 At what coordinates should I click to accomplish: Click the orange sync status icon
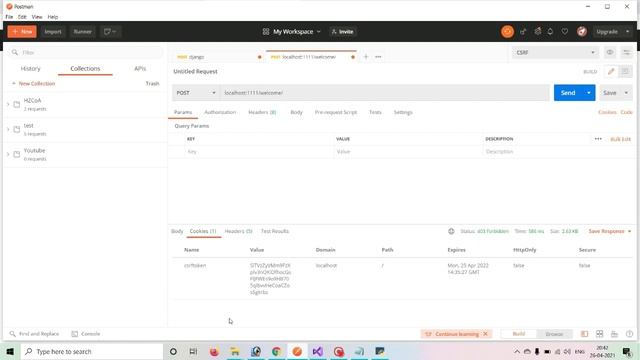click(x=507, y=31)
